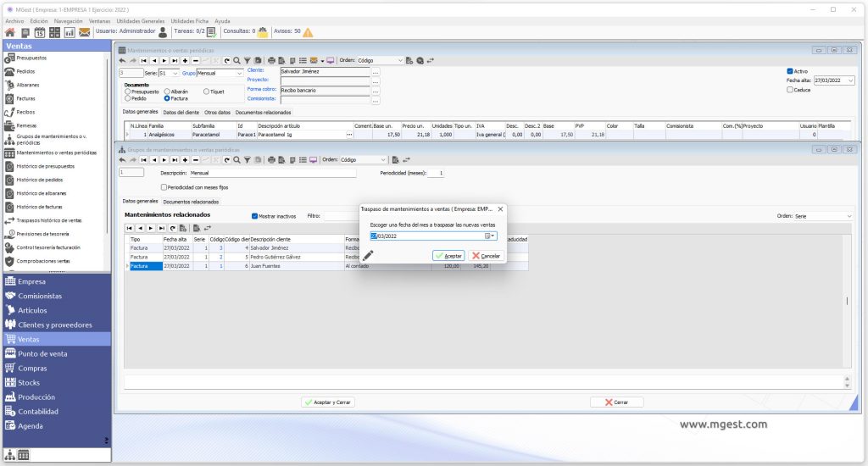Click the Fecha alta date field
Screen dimensions: 868x466
[x=831, y=80]
